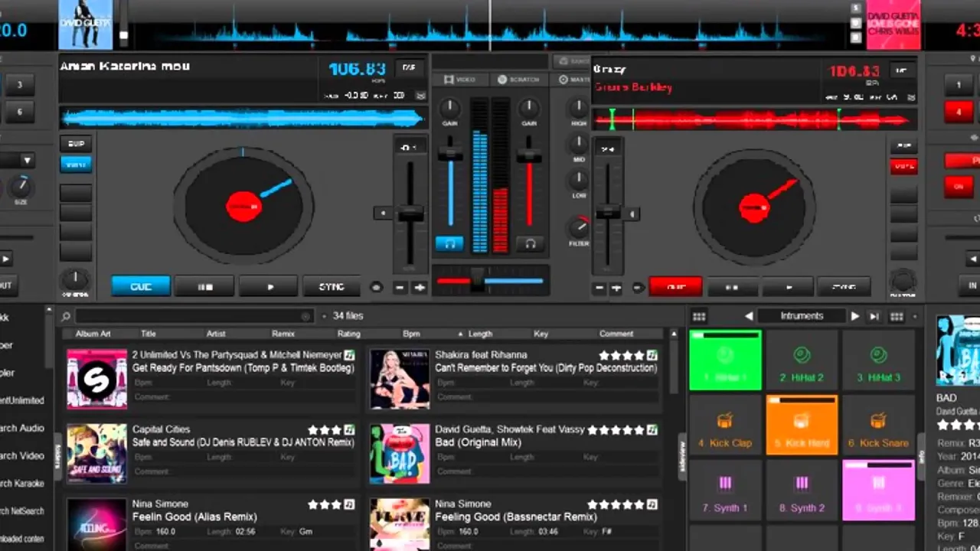Trigger red hot cue 4 on right deck
The width and height of the screenshot is (980, 551).
point(958,112)
